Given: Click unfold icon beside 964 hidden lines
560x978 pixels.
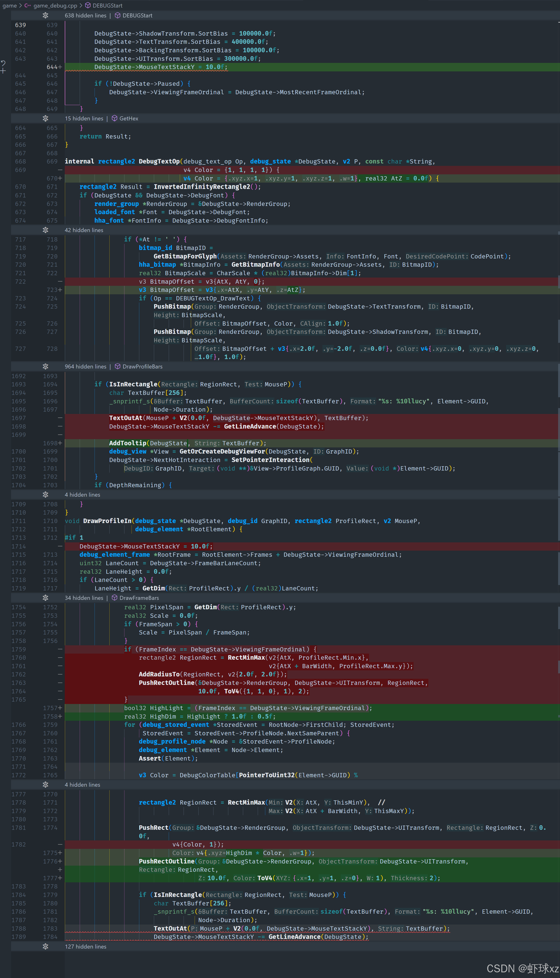Looking at the screenshot, I should (45, 366).
